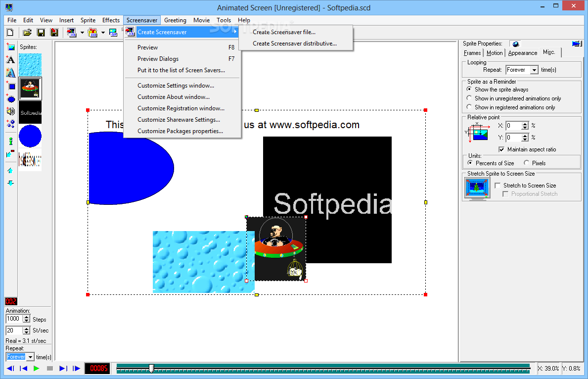
Task: Click the animation timeline slider thumb
Action: tap(151, 369)
